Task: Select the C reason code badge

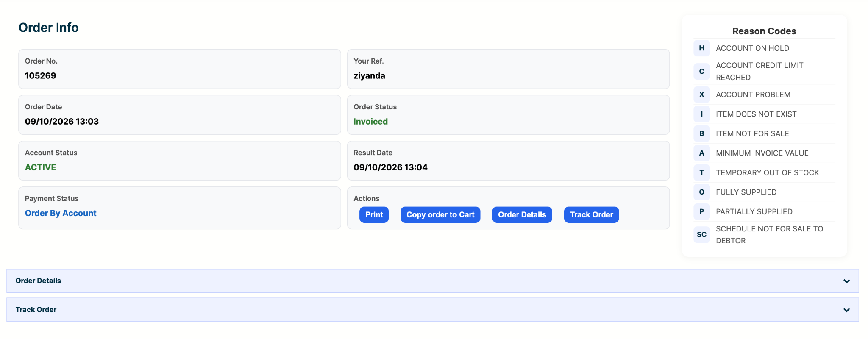Action: point(701,71)
